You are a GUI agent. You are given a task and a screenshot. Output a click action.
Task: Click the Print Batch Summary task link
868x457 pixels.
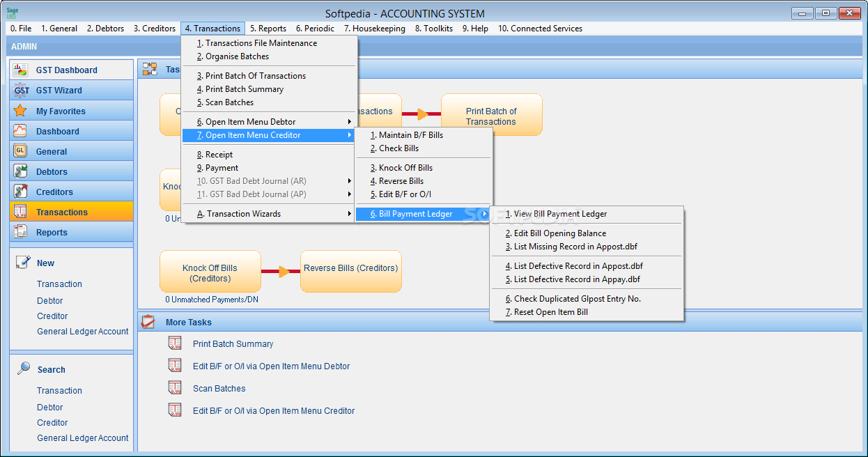pyautogui.click(x=233, y=344)
